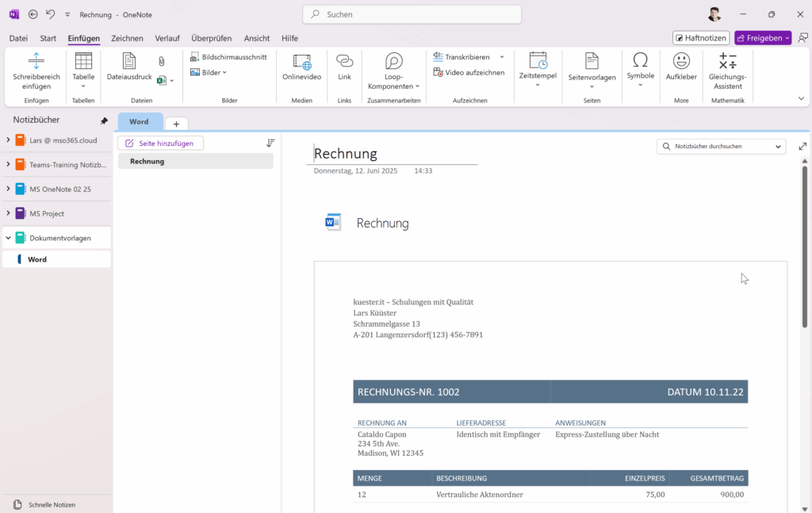Select the Rechnung page in the list
812x513 pixels.
[196, 161]
